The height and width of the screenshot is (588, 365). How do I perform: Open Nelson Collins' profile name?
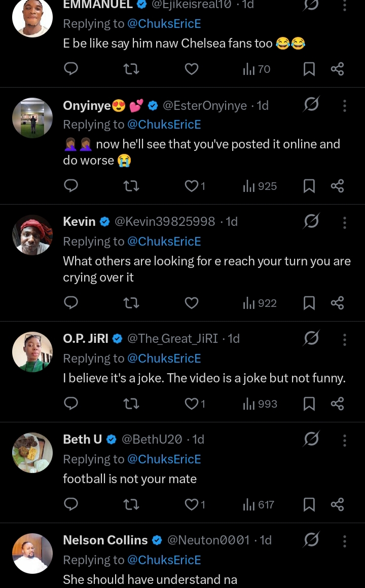[x=105, y=540]
